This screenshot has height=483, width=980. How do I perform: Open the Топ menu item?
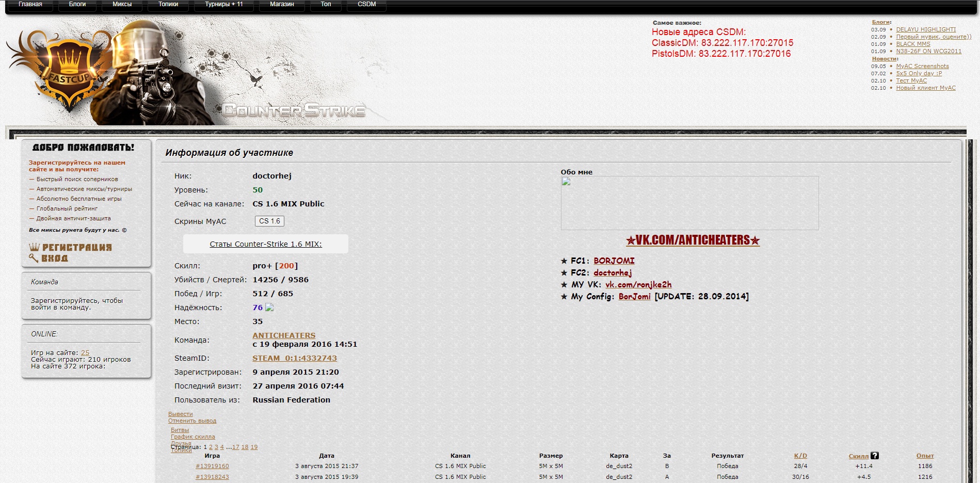pos(326,4)
